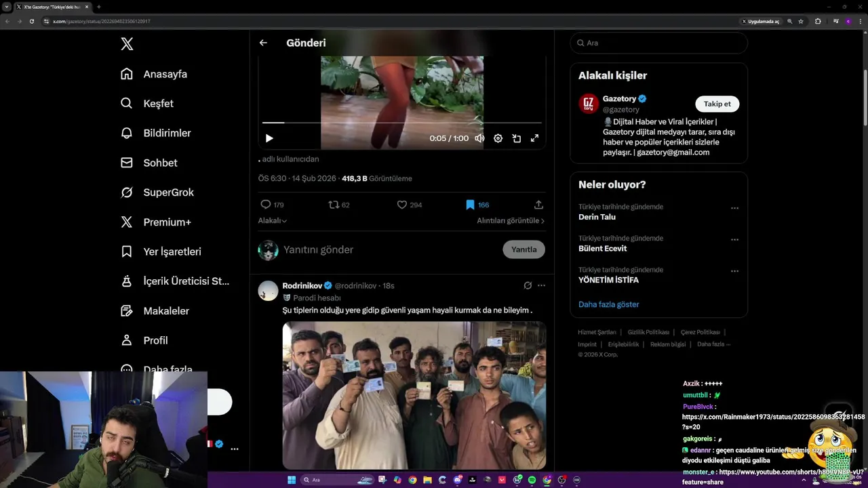The height and width of the screenshot is (488, 868).
Task: Open browser extensions puzzle icon
Action: (818, 21)
